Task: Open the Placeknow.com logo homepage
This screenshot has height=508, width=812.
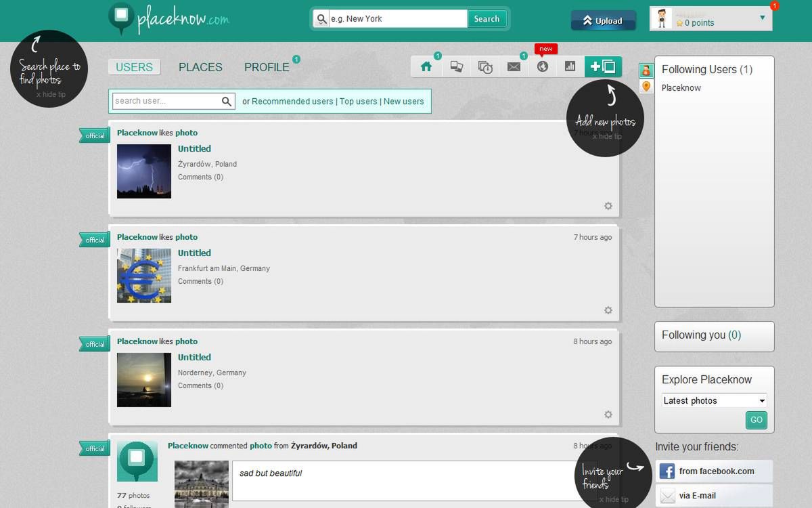Action: click(169, 19)
